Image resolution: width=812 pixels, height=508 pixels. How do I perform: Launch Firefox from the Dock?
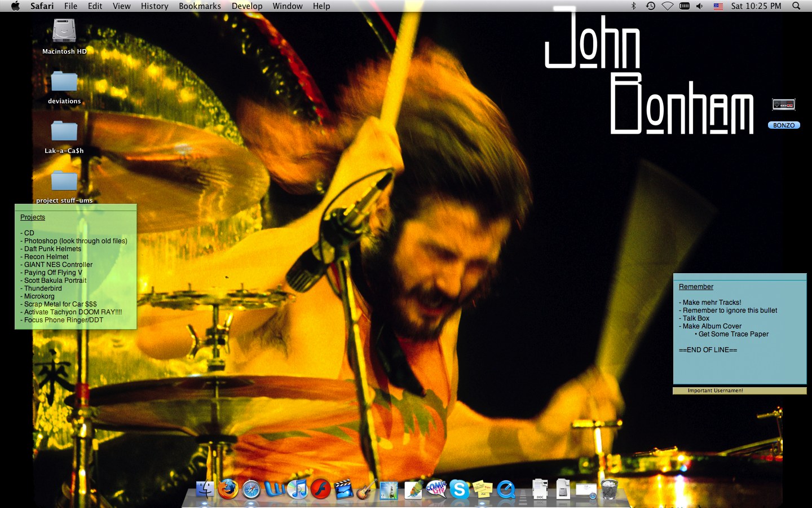click(228, 489)
